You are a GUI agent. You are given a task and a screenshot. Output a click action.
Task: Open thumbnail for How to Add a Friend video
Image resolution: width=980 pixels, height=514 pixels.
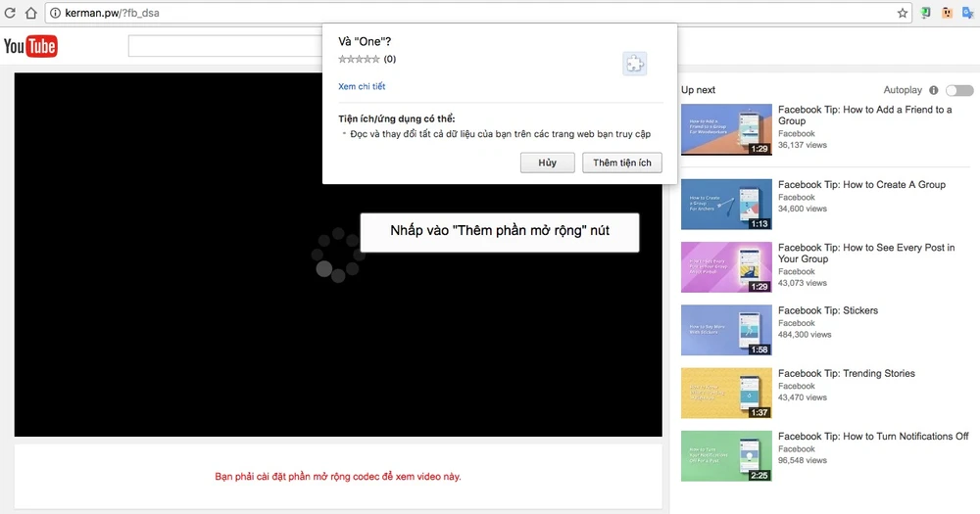pyautogui.click(x=726, y=129)
